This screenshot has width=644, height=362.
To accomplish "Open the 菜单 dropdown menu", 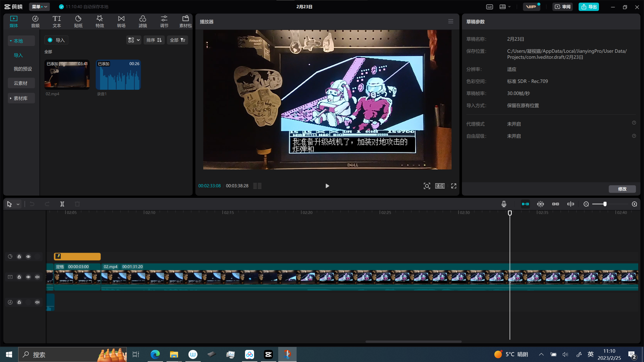I will [x=39, y=7].
